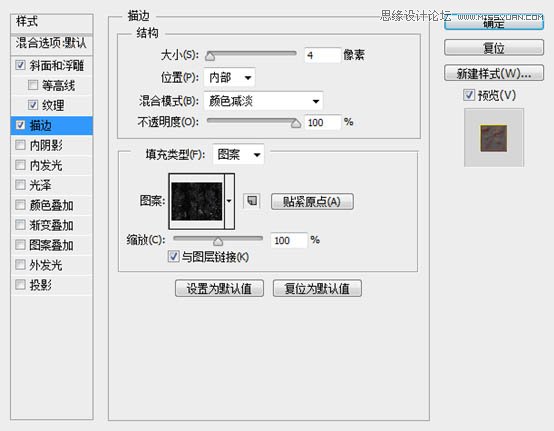Select 混合选项:默认 in the styles list
Screen dimensions: 554x431
(x=52, y=43)
